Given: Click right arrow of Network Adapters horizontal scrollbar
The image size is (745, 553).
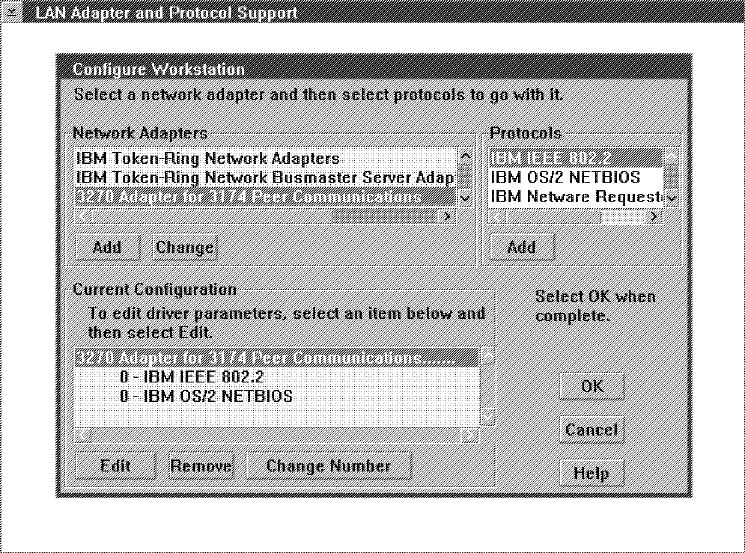Looking at the screenshot, I should pyautogui.click(x=447, y=217).
